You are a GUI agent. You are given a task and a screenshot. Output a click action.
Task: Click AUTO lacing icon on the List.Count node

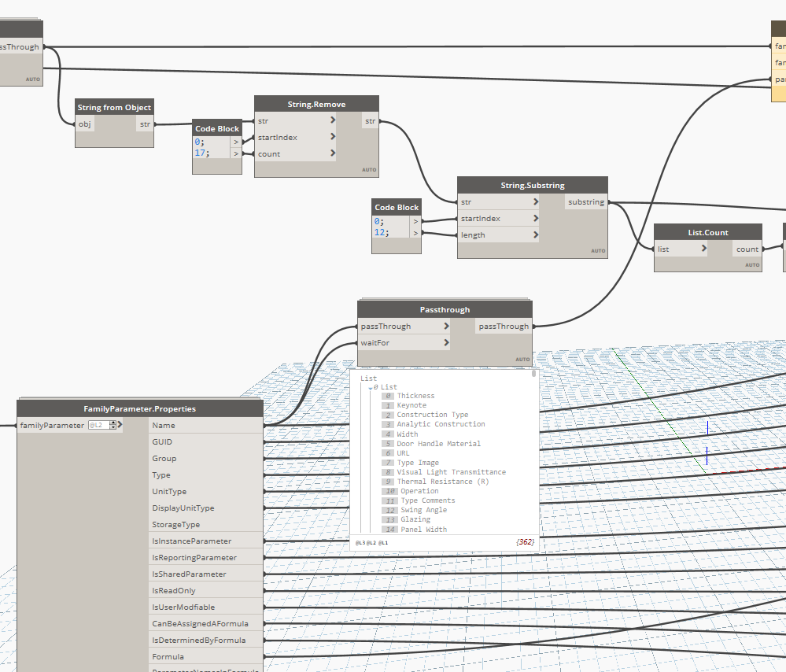[751, 265]
